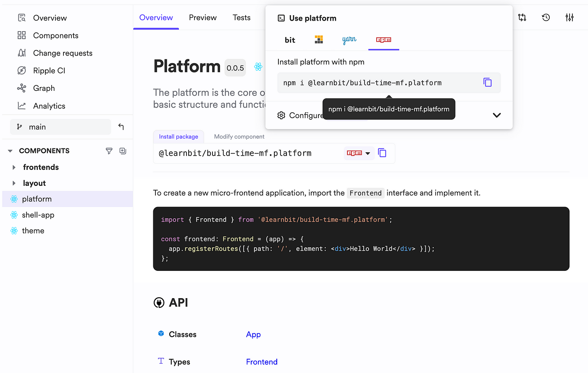Select the bit tab in Use platform

point(290,40)
